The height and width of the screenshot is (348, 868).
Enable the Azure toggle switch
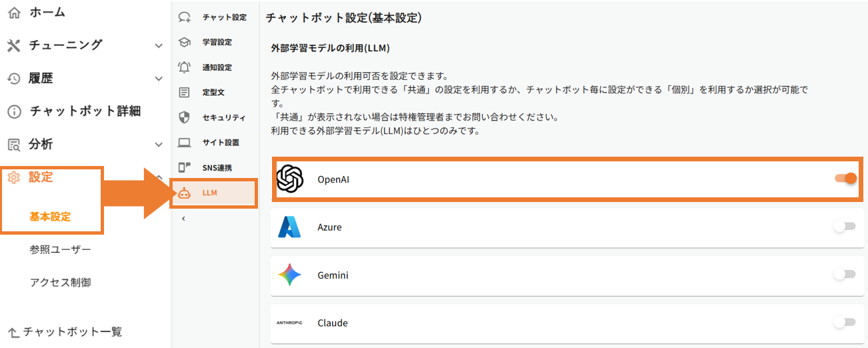pyautogui.click(x=845, y=227)
